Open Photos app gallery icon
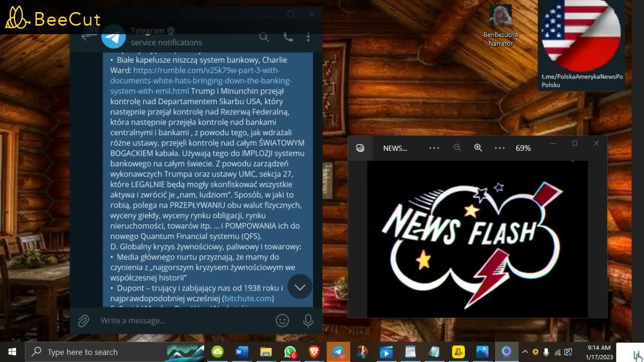The width and height of the screenshot is (644, 362). [x=360, y=148]
